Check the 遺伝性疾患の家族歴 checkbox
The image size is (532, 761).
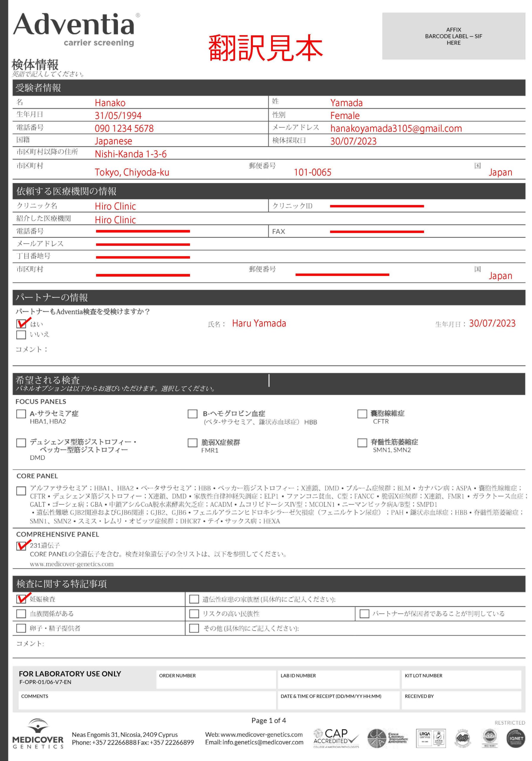click(x=194, y=599)
